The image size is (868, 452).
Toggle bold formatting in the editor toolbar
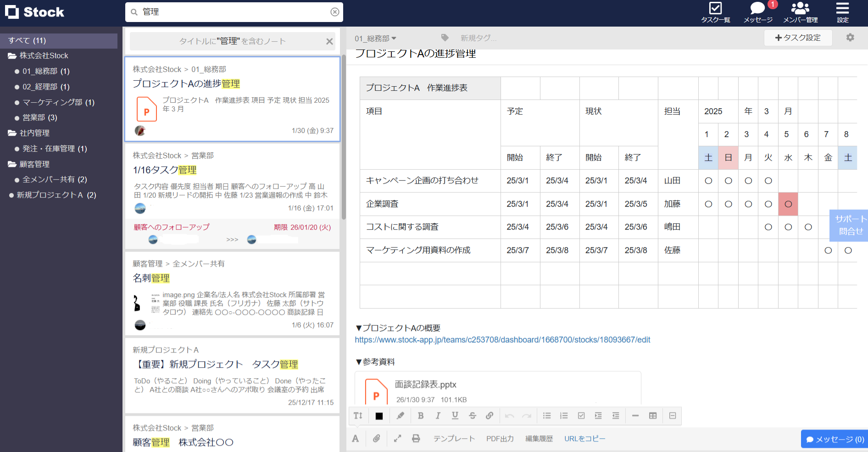[x=421, y=416]
